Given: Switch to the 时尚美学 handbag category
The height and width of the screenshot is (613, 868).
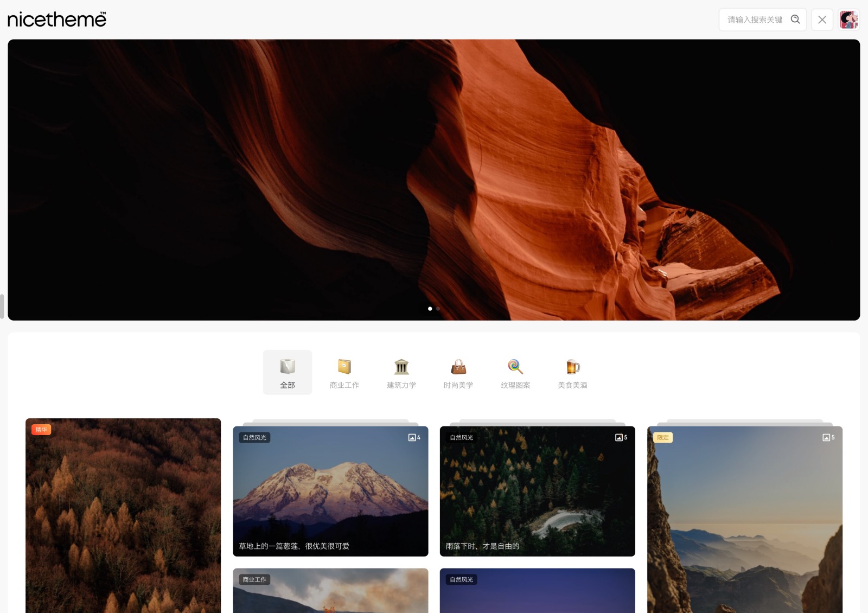Looking at the screenshot, I should (458, 373).
